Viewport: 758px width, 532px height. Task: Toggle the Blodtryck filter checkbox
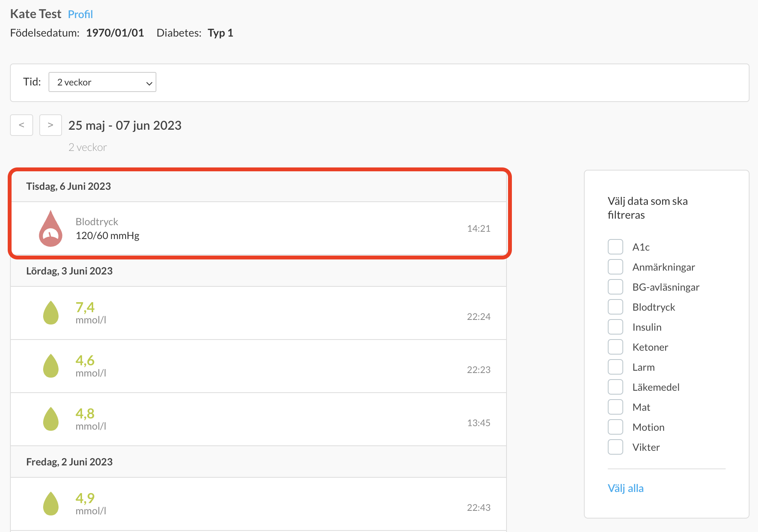(615, 307)
